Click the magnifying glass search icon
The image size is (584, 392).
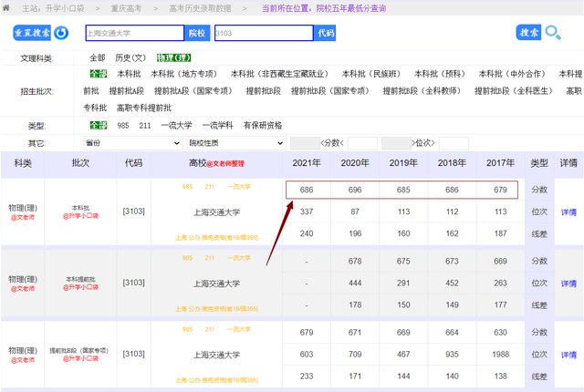[553, 33]
